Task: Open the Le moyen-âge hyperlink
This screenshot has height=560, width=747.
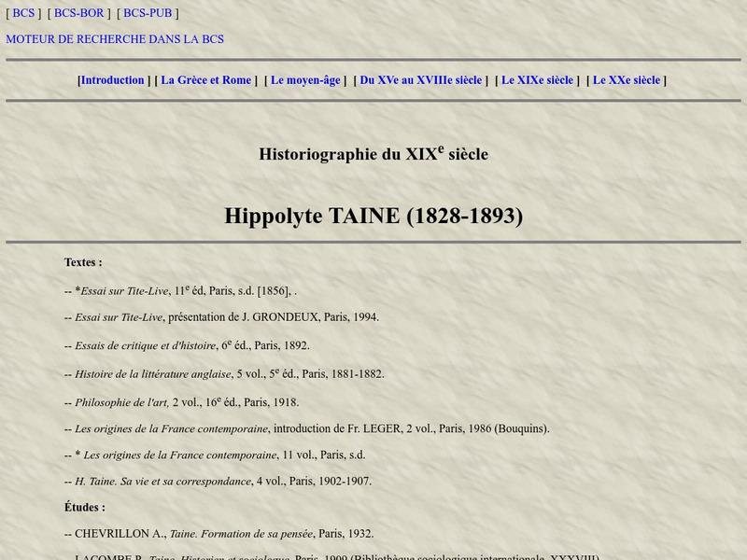Action: pos(305,80)
